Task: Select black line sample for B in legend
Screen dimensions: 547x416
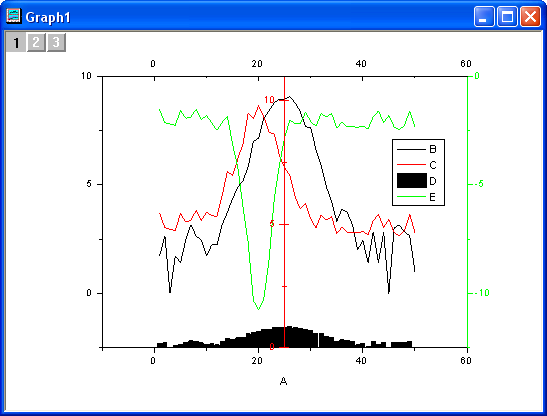Action: 411,149
